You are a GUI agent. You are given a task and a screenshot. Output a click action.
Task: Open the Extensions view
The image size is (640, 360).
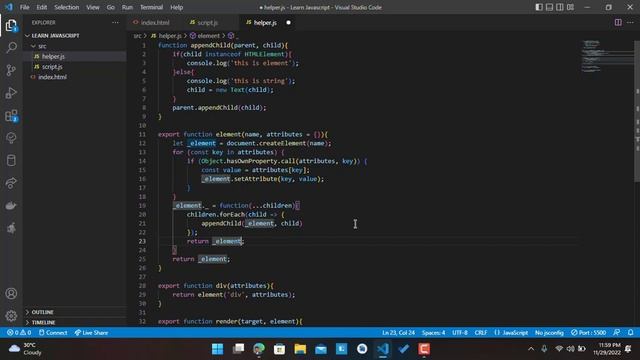tap(11, 116)
